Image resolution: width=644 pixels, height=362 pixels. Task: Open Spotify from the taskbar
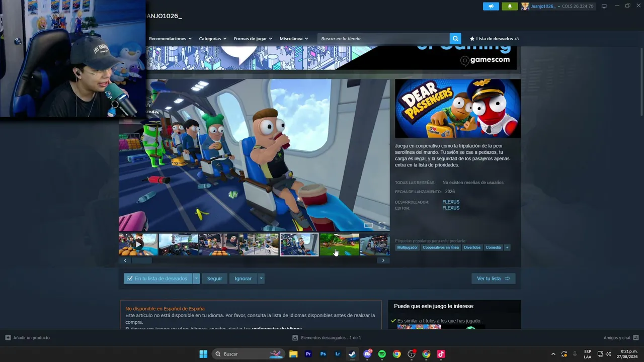tap(382, 354)
